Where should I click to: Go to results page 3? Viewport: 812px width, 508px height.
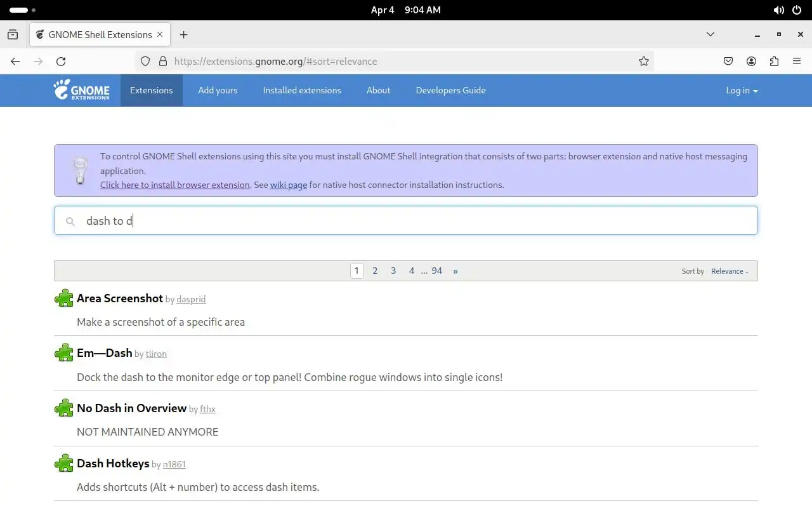[x=393, y=271]
